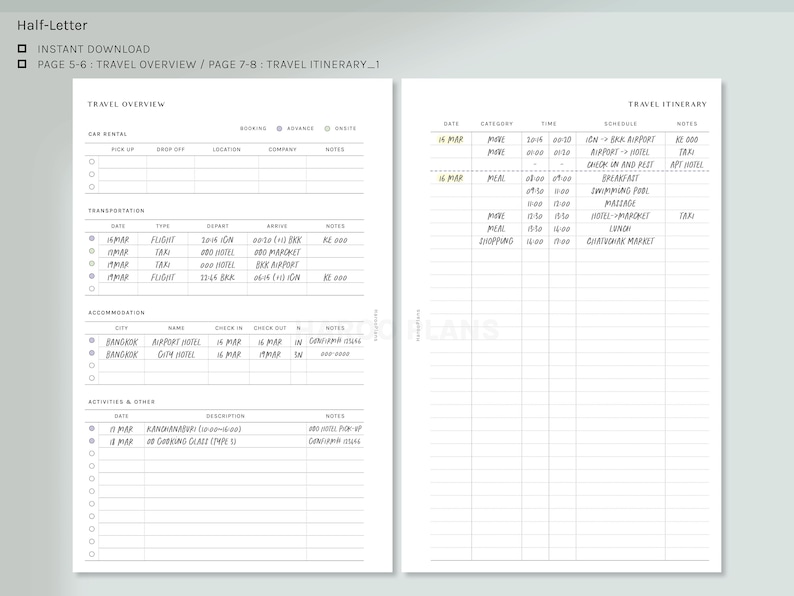Click the TRAVEL OVERVIEW page title
Image resolution: width=794 pixels, height=596 pixels.
click(x=126, y=104)
